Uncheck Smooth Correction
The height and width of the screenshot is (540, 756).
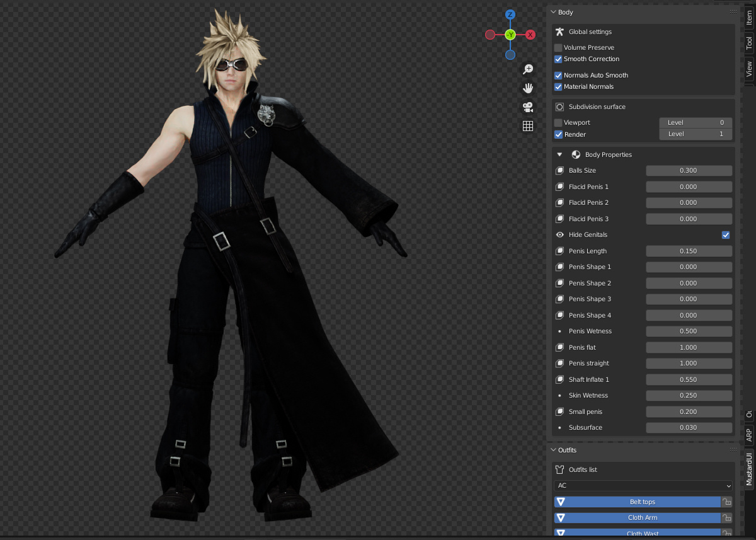[x=558, y=59]
